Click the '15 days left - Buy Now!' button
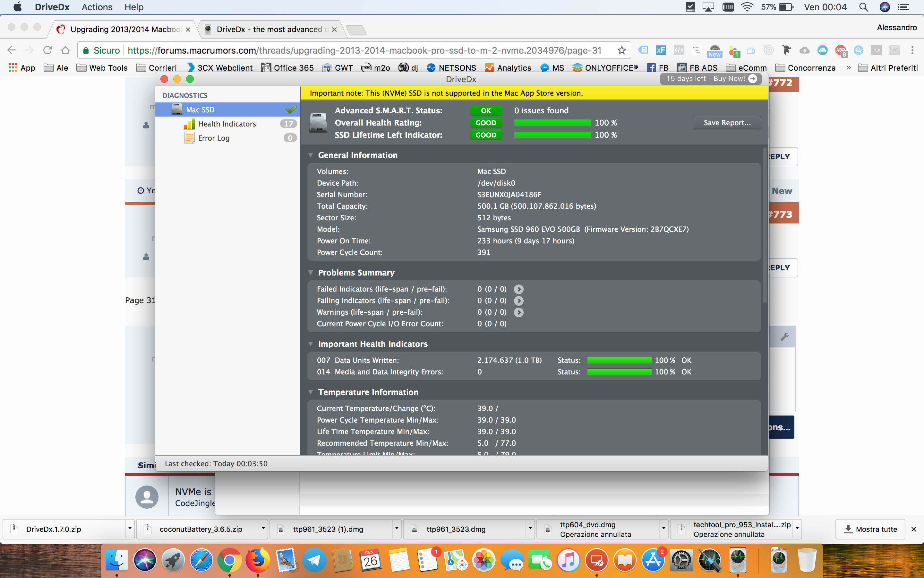 tap(711, 79)
